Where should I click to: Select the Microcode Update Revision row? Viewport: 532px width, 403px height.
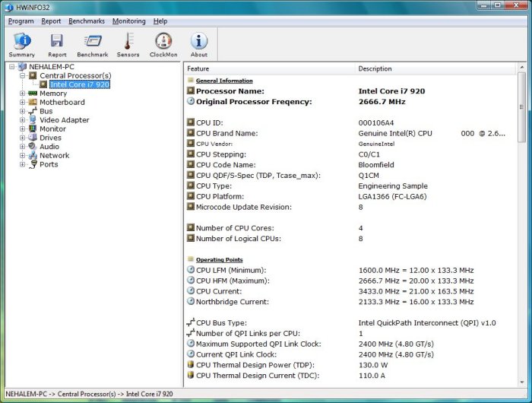(351, 207)
